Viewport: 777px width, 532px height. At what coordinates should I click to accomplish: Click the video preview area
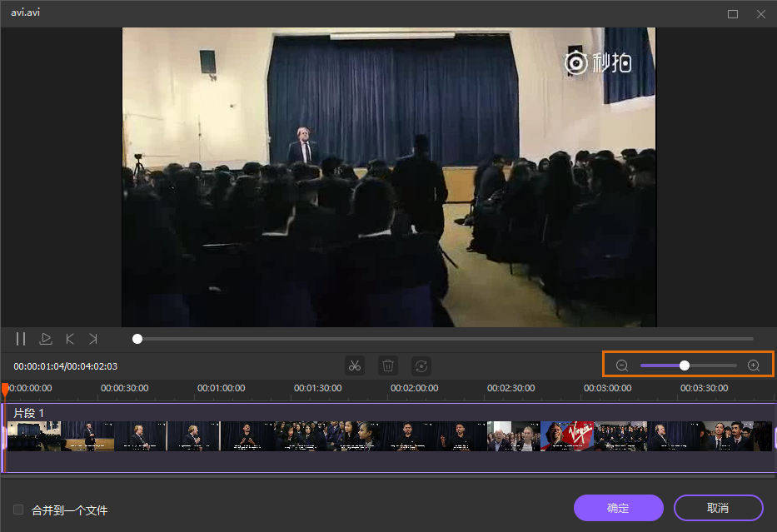389,177
